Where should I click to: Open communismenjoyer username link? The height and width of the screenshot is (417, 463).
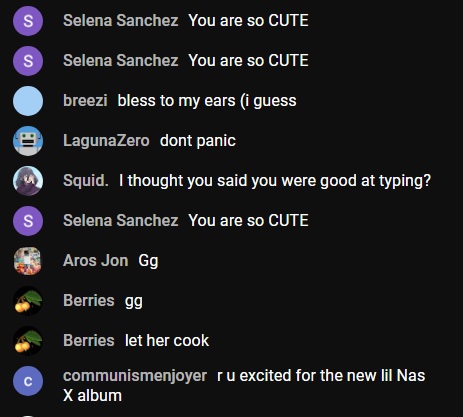[135, 376]
